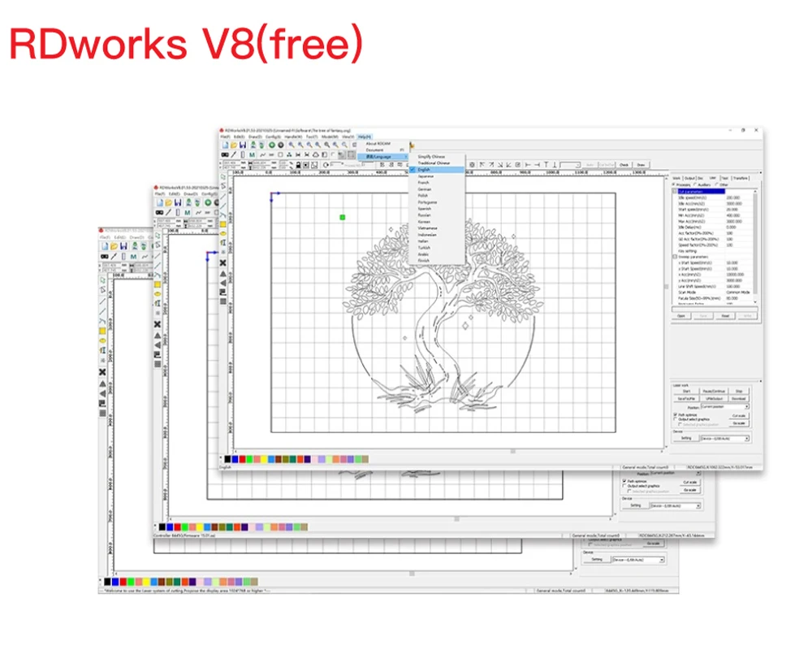Image resolution: width=812 pixels, height=650 pixels.
Task: Click the teal M icon in front window
Action: pyautogui.click(x=253, y=154)
